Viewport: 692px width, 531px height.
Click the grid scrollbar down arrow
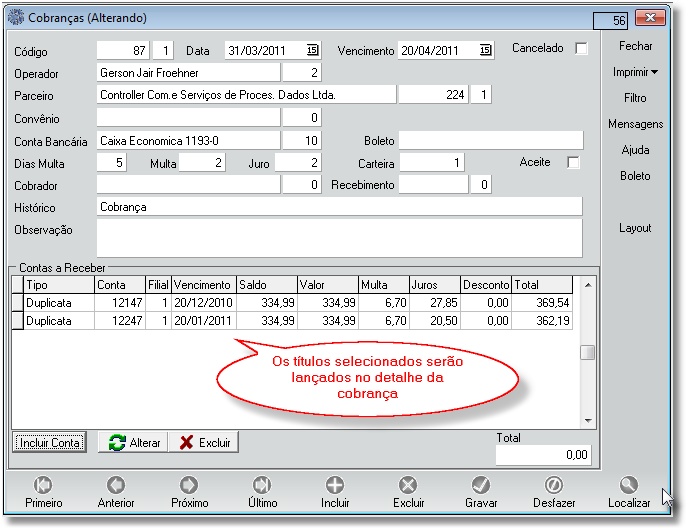(x=588, y=420)
